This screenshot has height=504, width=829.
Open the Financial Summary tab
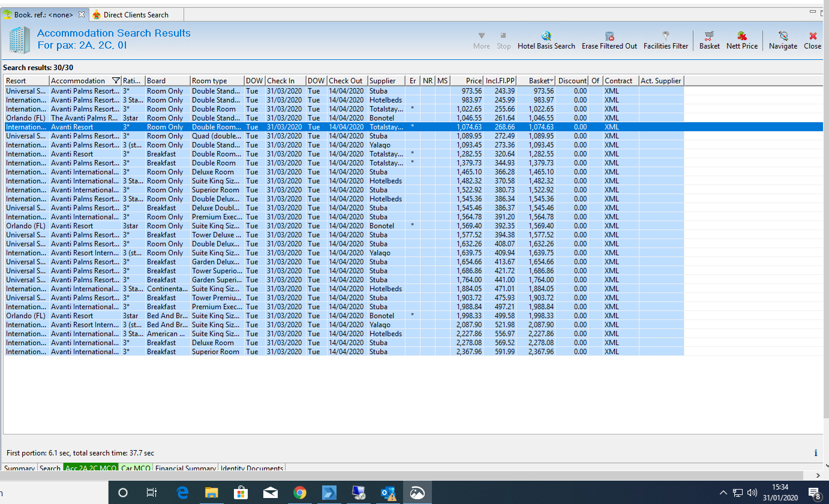185,469
